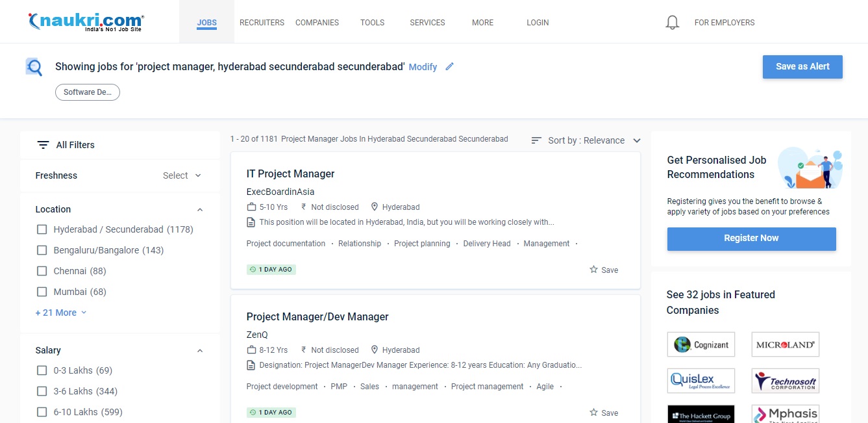Click the Save as Alert button

click(x=802, y=67)
